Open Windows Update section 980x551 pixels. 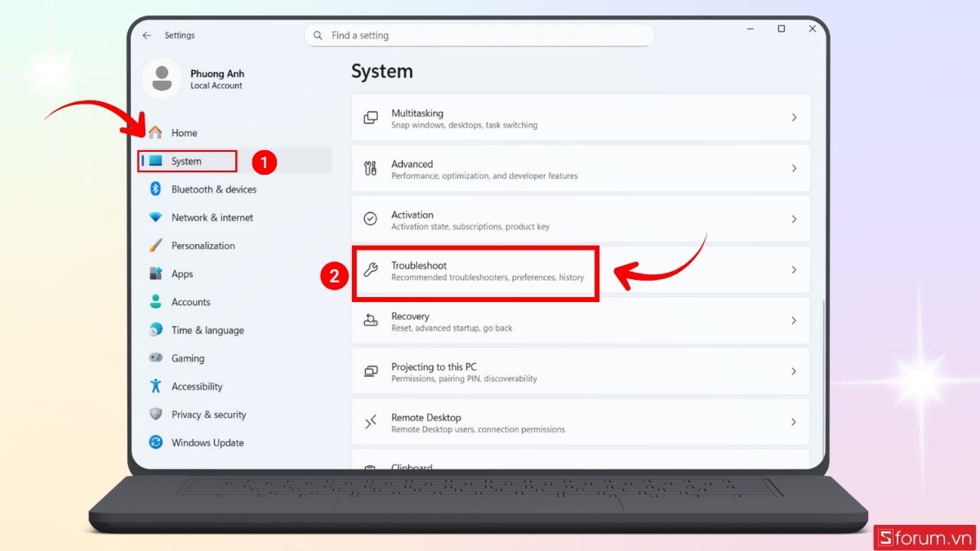[x=235, y=442]
